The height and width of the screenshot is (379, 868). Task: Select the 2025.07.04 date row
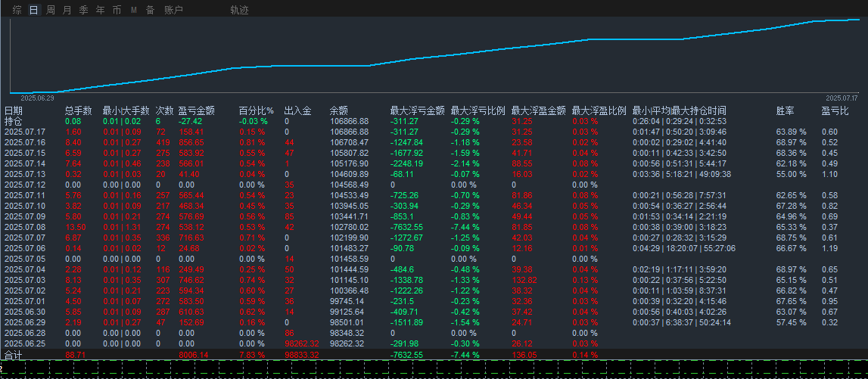click(x=24, y=269)
